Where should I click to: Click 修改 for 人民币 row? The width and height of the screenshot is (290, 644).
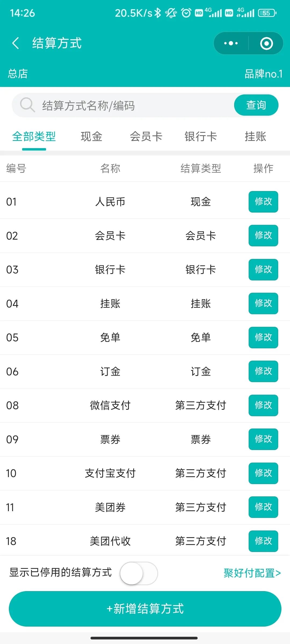(263, 202)
